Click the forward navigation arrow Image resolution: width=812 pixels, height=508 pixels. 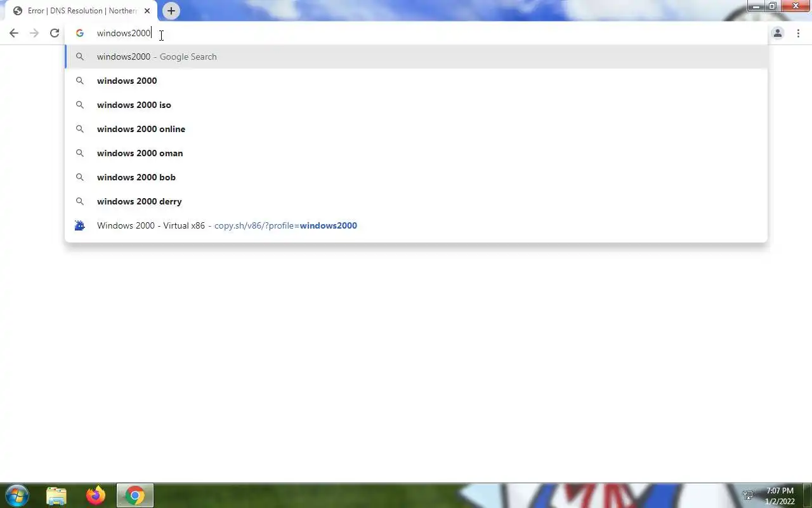pyautogui.click(x=34, y=33)
